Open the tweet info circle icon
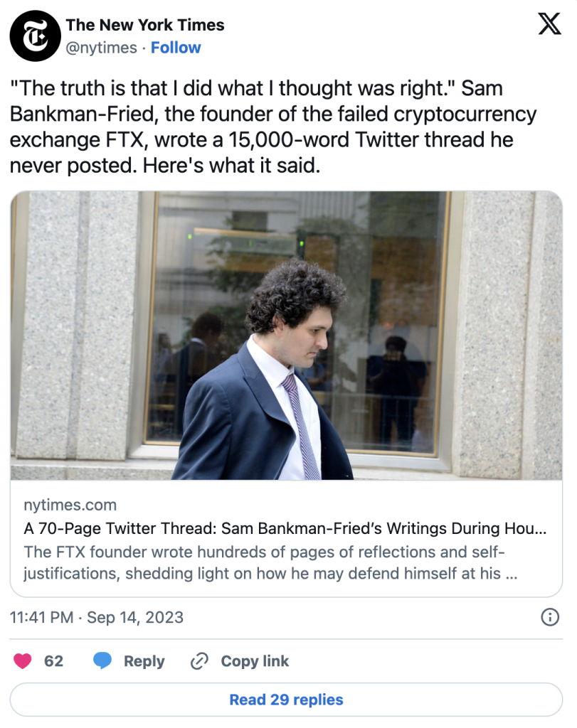This screenshot has height=728, width=577. tap(550, 617)
